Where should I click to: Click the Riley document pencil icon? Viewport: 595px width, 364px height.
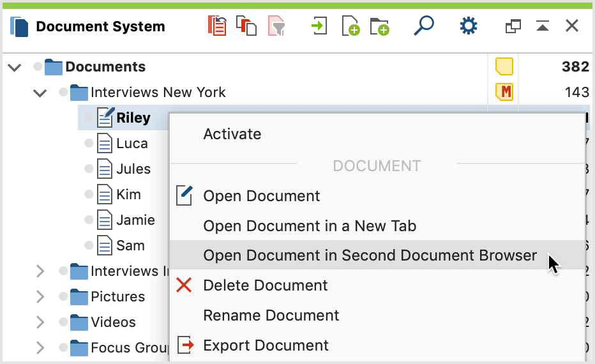tap(105, 117)
